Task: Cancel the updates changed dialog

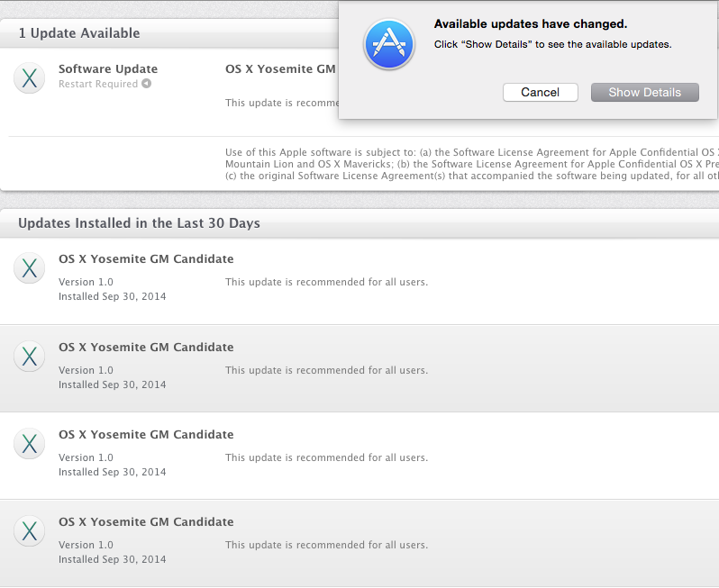Action: tap(540, 92)
